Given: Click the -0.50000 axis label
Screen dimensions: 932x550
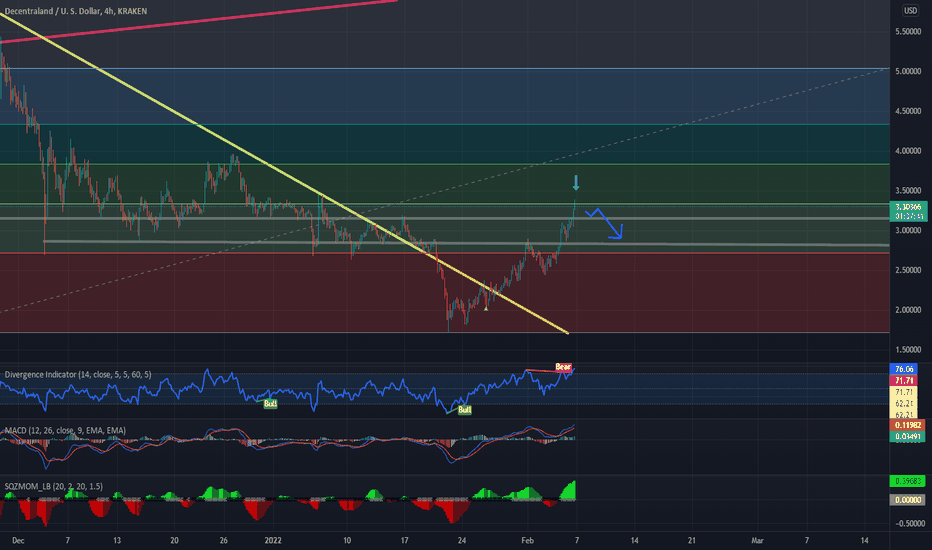Looking at the screenshot, I should [x=909, y=524].
